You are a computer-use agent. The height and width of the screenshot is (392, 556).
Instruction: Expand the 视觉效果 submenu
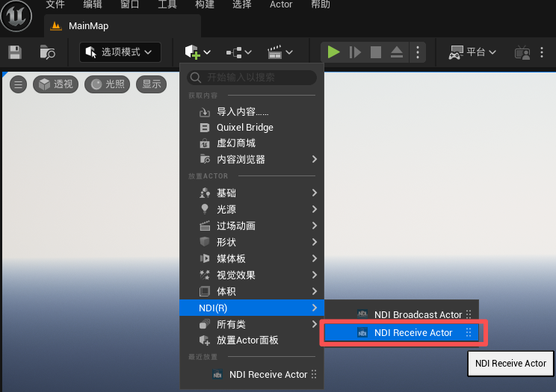pos(252,275)
